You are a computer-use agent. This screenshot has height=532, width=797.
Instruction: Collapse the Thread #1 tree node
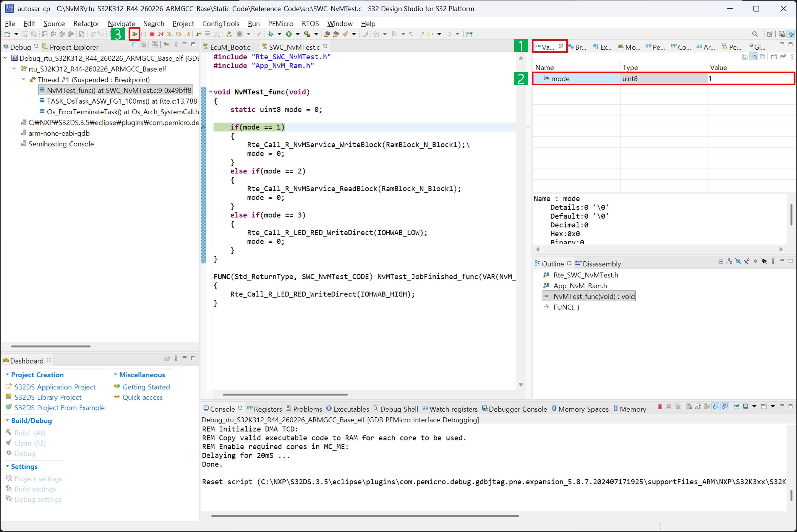tap(23, 79)
